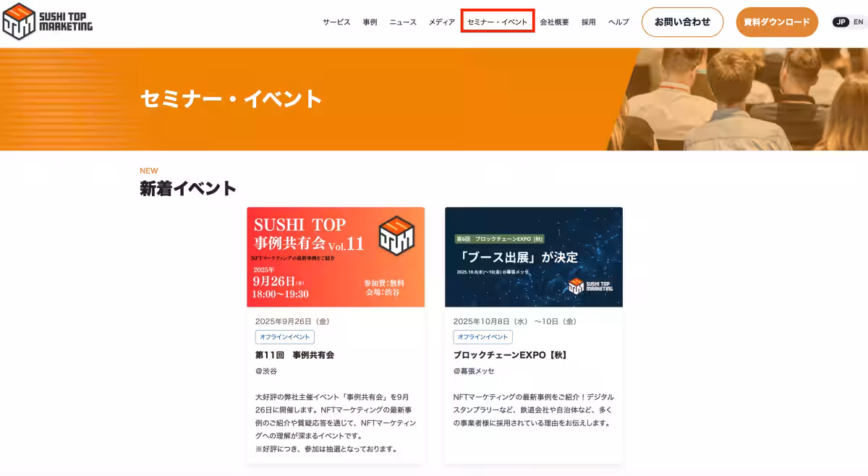Open the サービス menu
This screenshot has width=868, height=476.
pos(336,22)
